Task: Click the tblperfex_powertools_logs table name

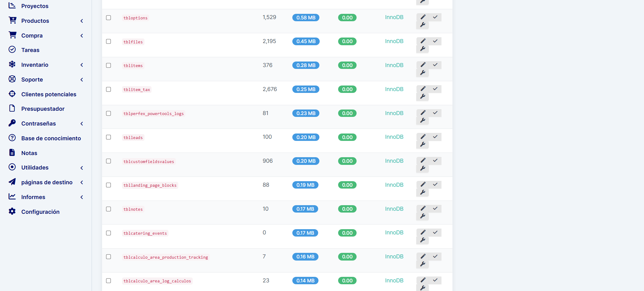Action: [x=153, y=114]
